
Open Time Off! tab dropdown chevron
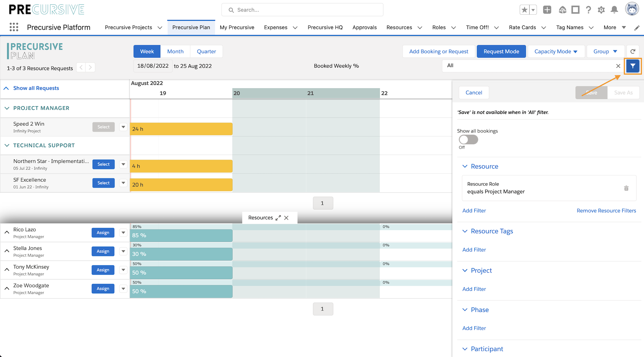pyautogui.click(x=496, y=28)
